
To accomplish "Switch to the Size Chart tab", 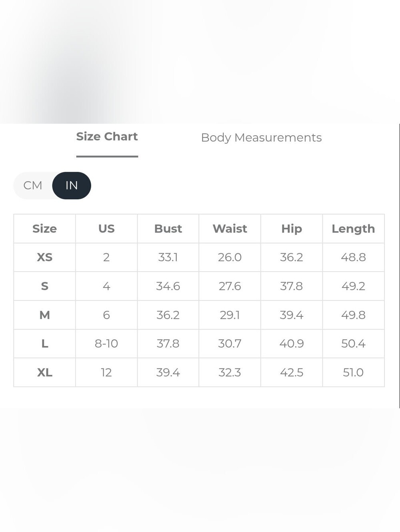I will (x=107, y=137).
